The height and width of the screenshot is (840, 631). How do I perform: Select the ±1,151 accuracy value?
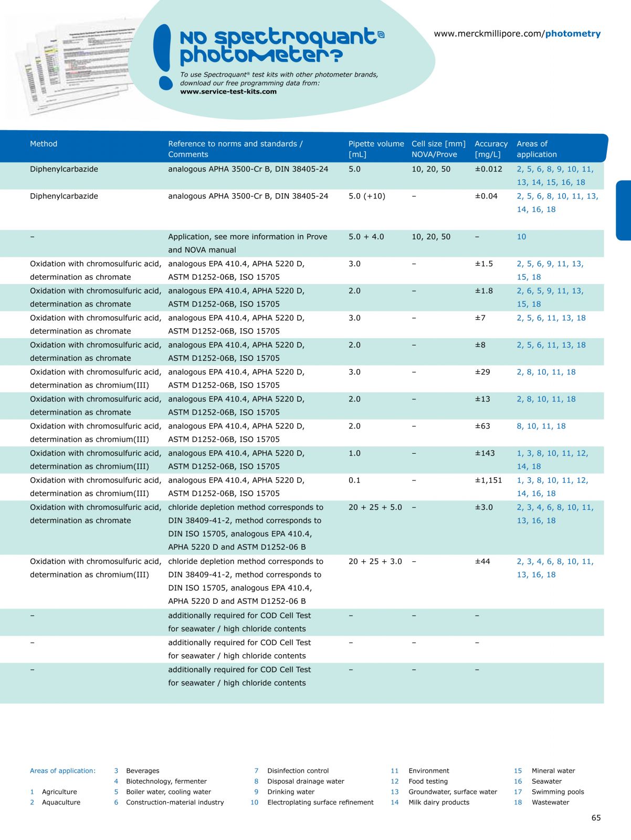(x=488, y=480)
